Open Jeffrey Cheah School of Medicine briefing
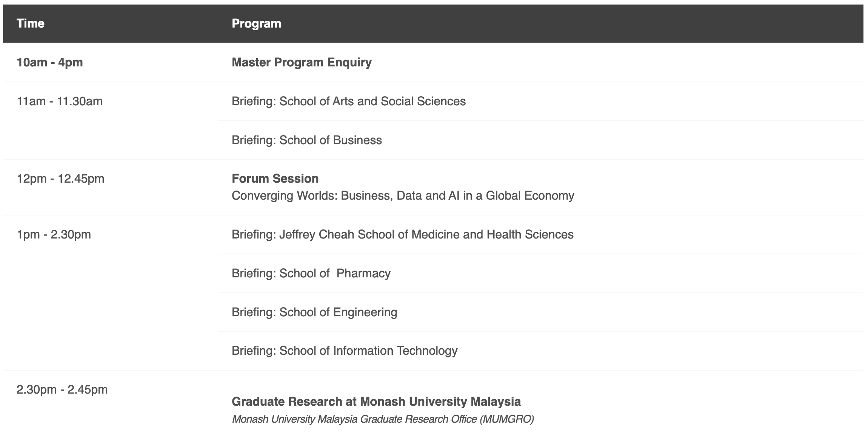 pyautogui.click(x=402, y=234)
